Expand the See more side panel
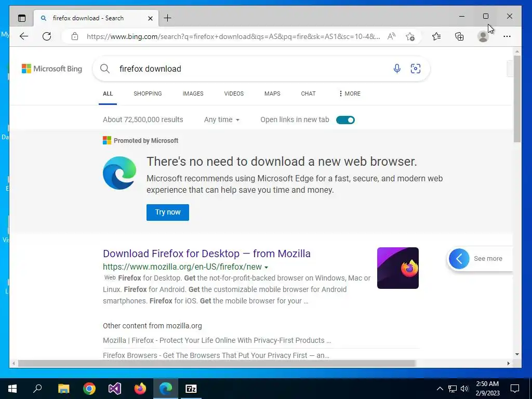 pos(480,259)
